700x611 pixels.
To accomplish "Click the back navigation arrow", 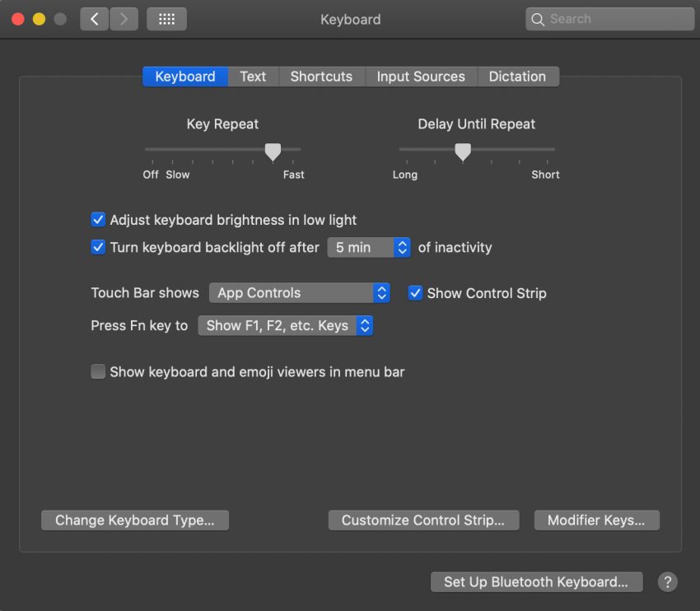I will tap(94, 18).
